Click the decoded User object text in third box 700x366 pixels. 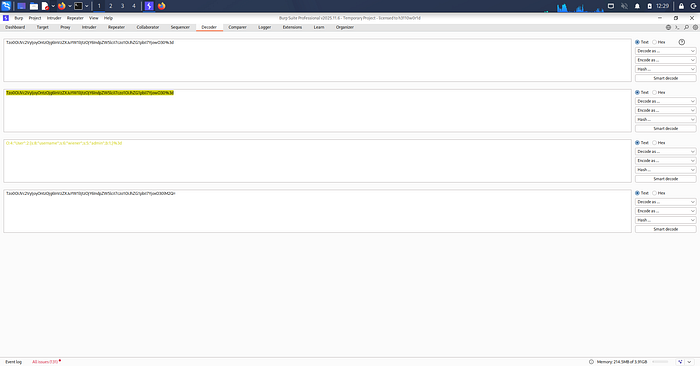point(64,143)
